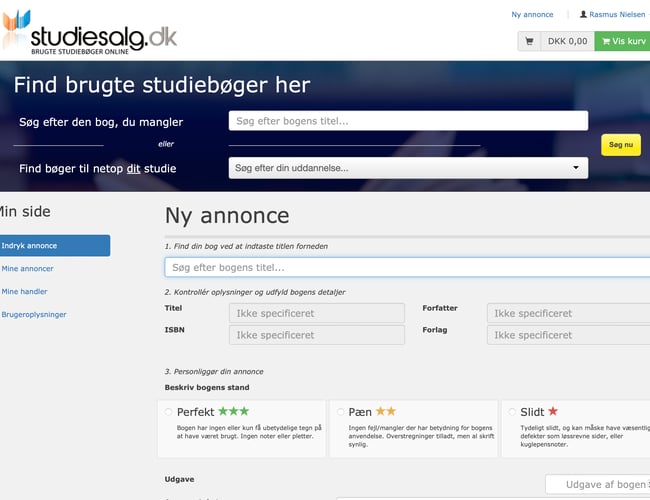The image size is (650, 500).
Task: Click the ISBN input field
Action: [x=317, y=335]
